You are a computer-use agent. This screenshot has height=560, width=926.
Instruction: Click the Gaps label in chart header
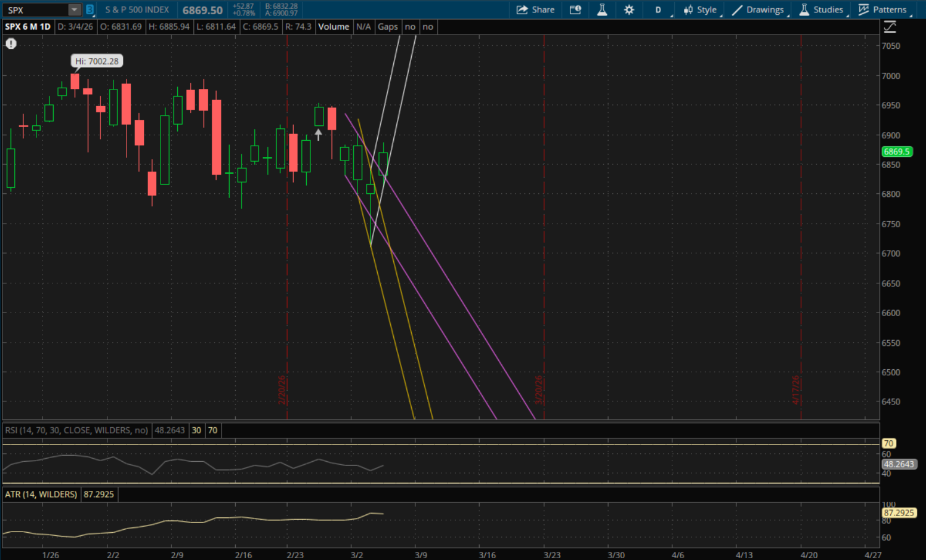point(388,27)
